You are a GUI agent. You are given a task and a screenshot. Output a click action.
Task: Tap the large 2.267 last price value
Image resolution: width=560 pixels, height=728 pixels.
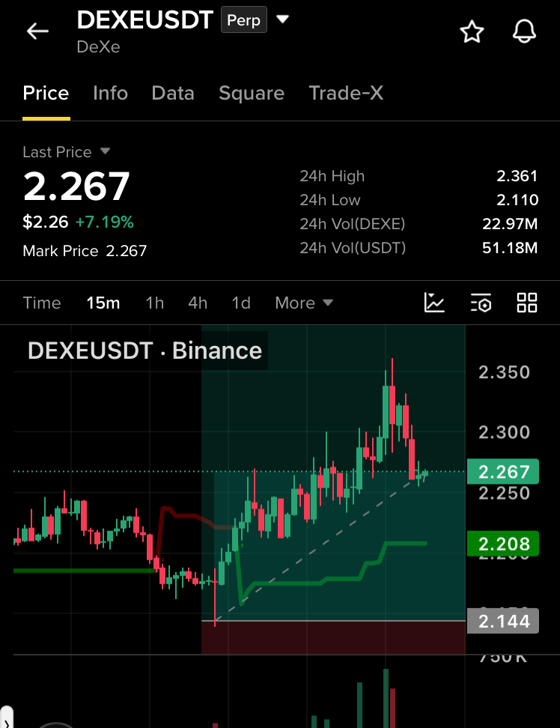[76, 186]
